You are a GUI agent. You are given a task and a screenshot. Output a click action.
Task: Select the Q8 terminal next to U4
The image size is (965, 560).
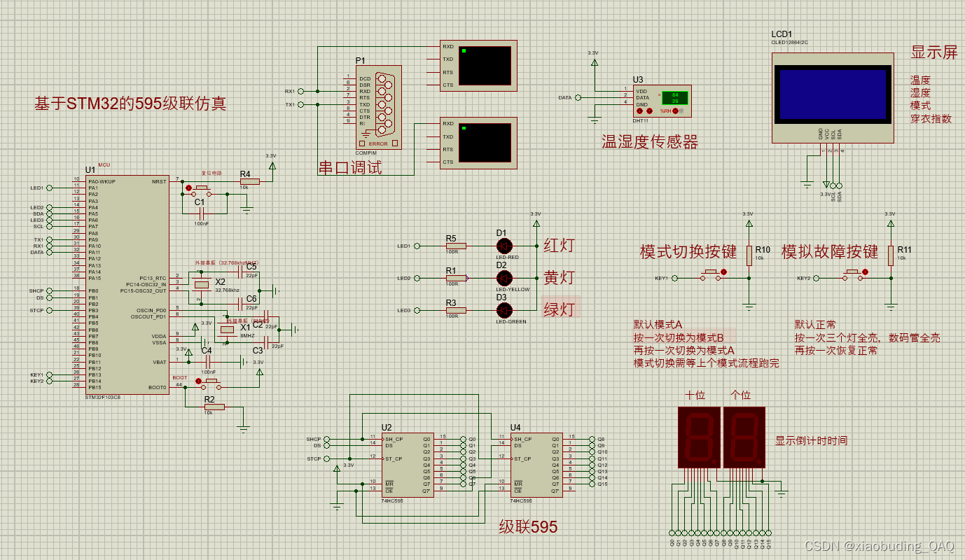point(592,440)
